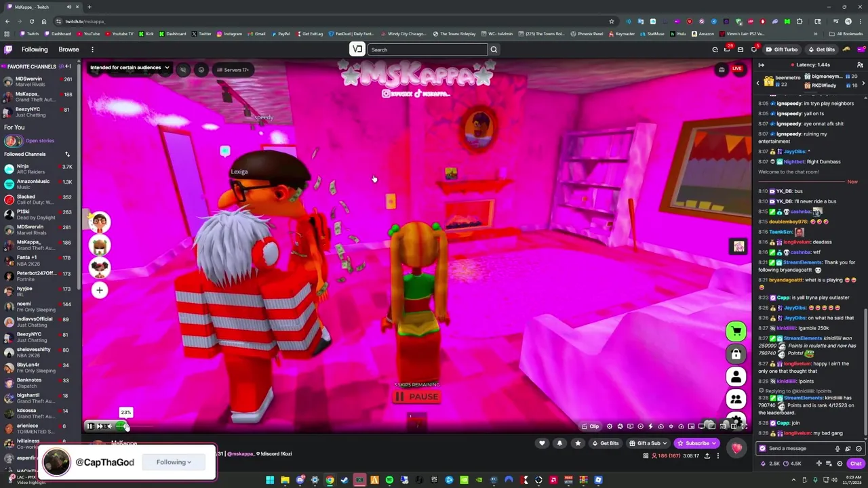Viewport: 868px width, 488px height.
Task: Open the browser extensions puzzle icon
Action: pos(800,21)
